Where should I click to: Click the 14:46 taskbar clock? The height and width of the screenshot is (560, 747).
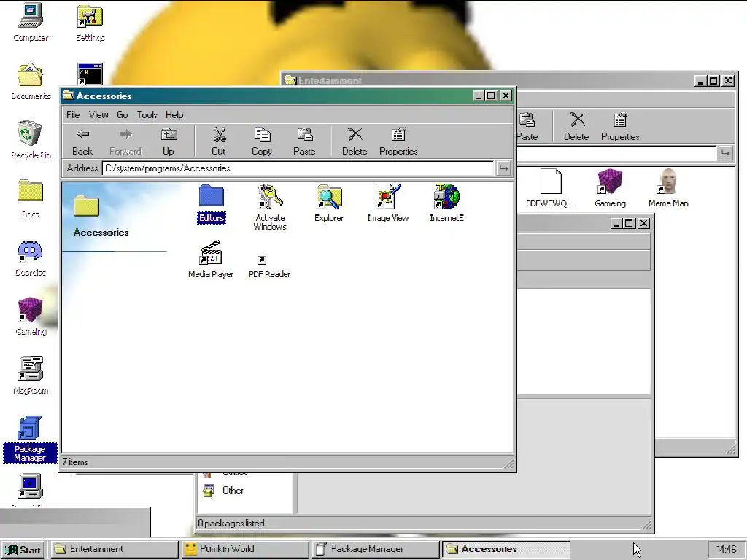726,550
